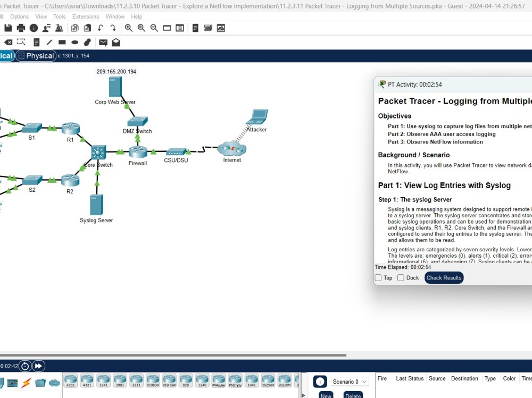Select the Undo arrow icon
The height and width of the screenshot is (398, 532).
tap(100, 28)
